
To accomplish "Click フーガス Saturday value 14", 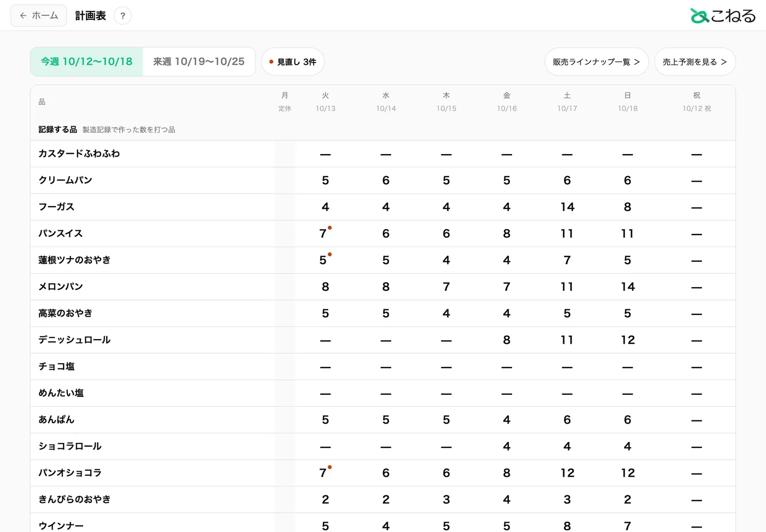I will click(567, 207).
